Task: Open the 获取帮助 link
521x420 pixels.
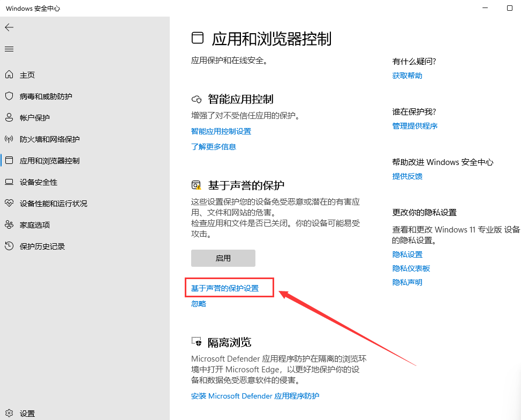Action: (x=407, y=76)
